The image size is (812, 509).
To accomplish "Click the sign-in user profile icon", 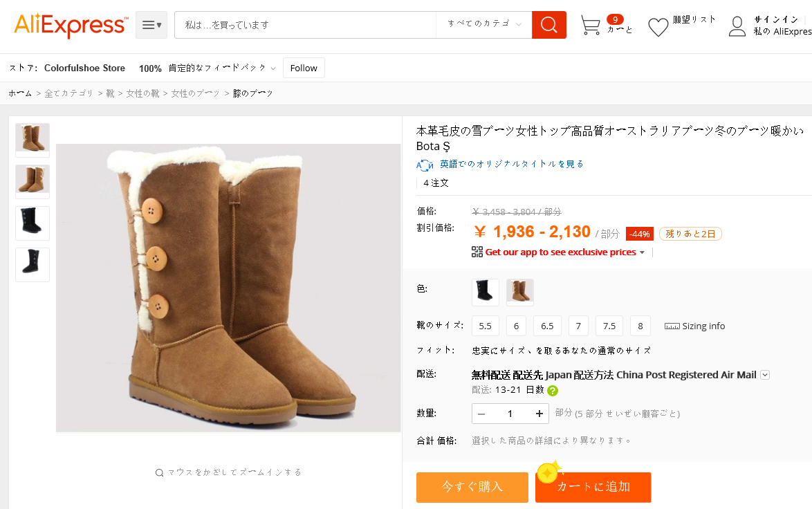I will pos(737,26).
